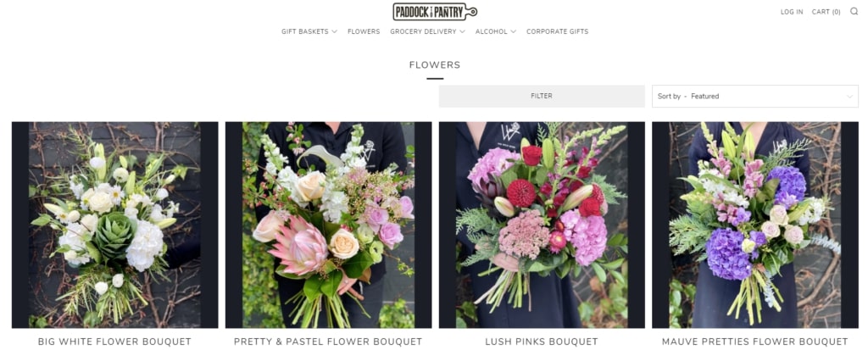Open the Pretty & Pastel Flower Bouquet title
Image resolution: width=868 pixels, height=350 pixels.
328,342
